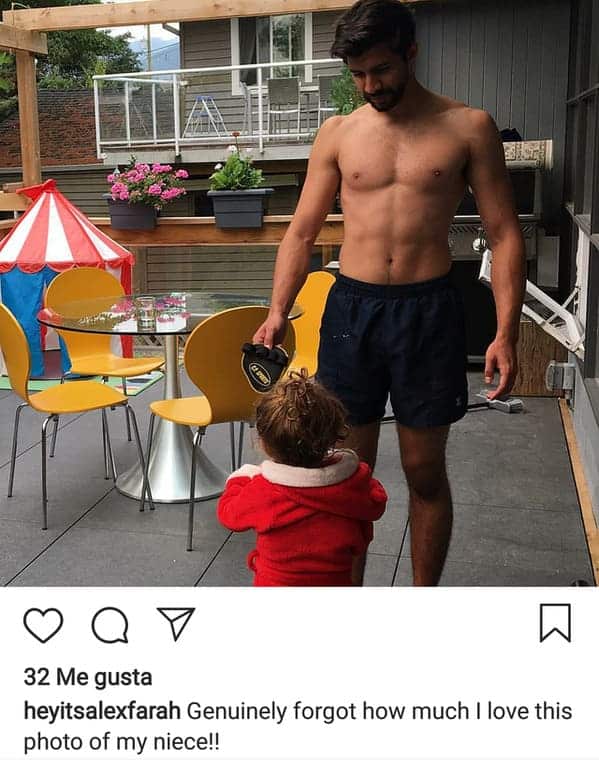Click the wooden pergola beam overhead
Image resolution: width=599 pixels, height=760 pixels.
(x=179, y=14)
